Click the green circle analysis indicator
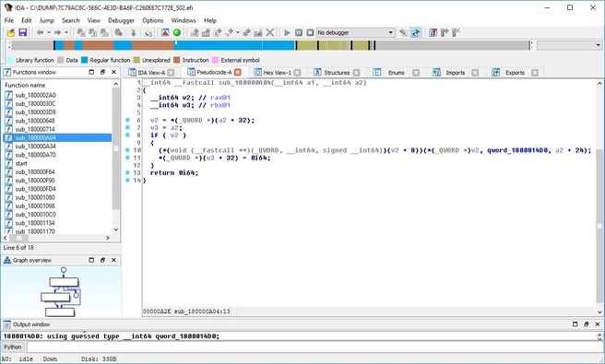 coord(177,33)
